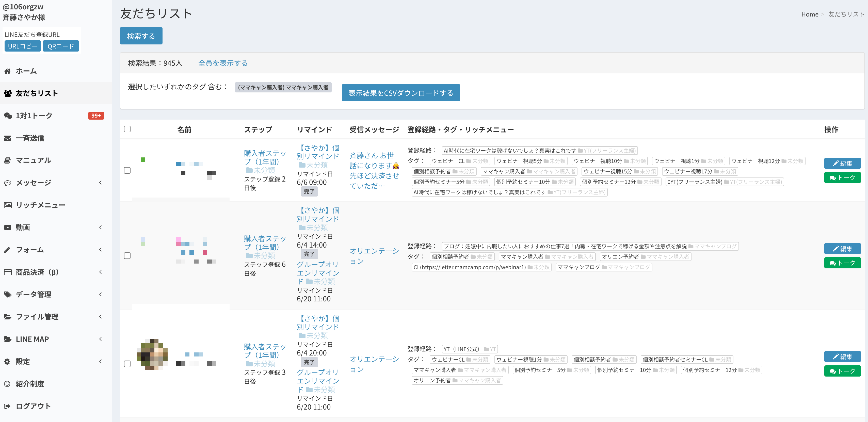Expand the 商品決済 submenu chevron

(x=100, y=272)
